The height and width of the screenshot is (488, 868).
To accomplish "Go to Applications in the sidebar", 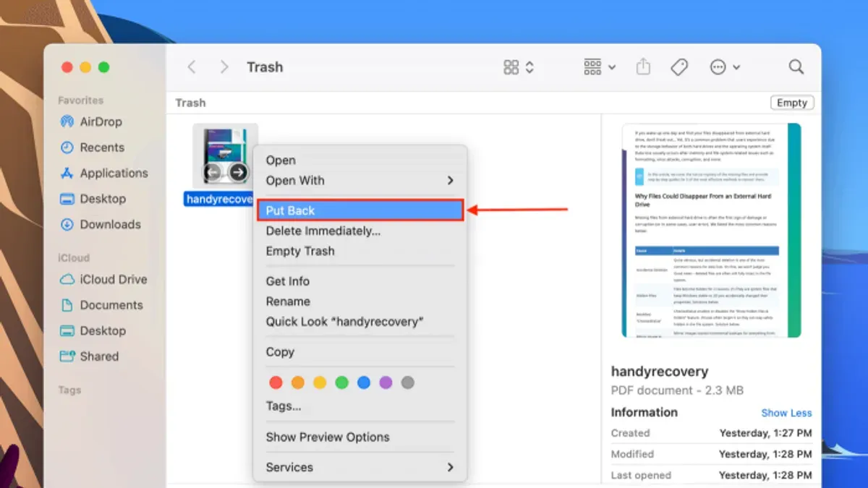I will (103, 174).
